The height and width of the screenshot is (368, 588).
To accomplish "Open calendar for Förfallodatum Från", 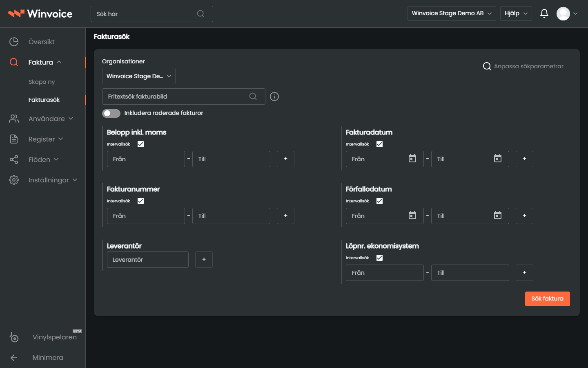I will tap(412, 215).
